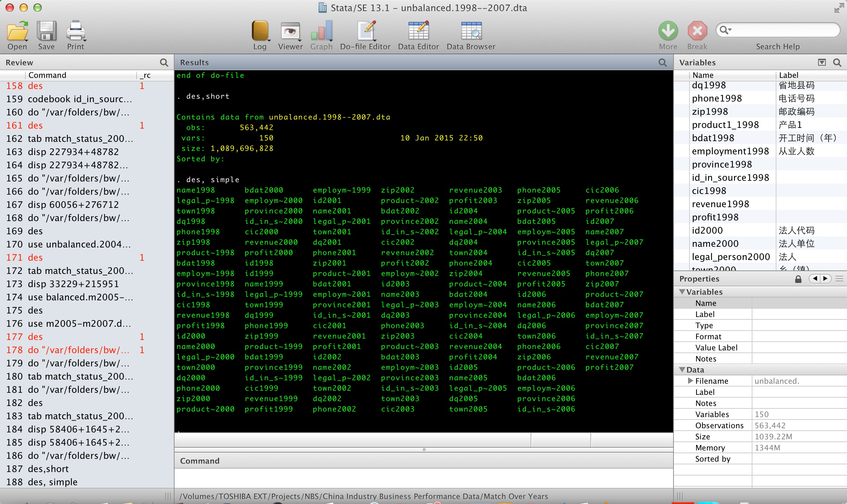The height and width of the screenshot is (504, 847).
Task: Click the Command input area
Action: coord(423,478)
